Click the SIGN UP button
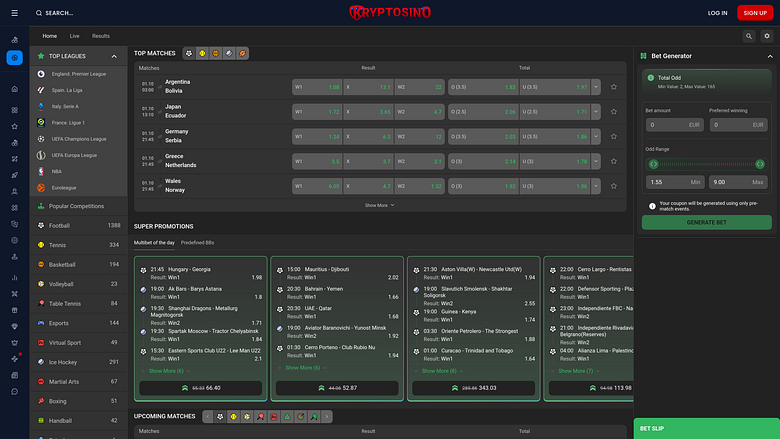 pos(755,13)
